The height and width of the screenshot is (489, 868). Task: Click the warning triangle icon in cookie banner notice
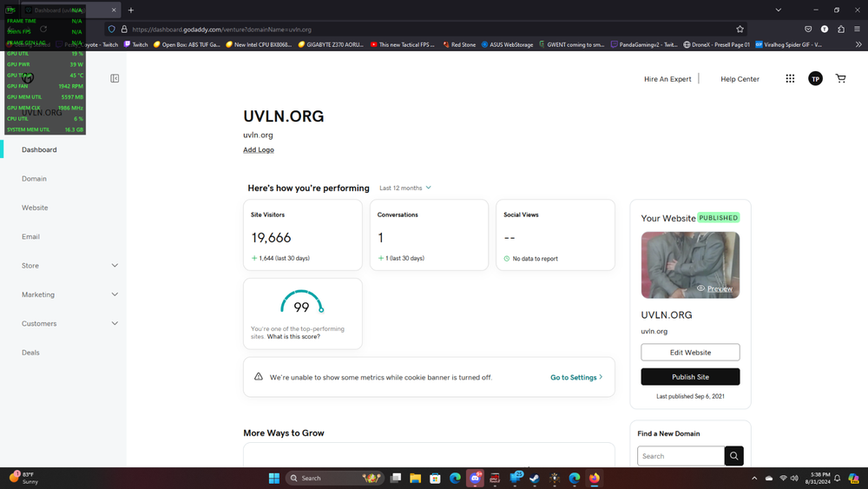point(259,377)
